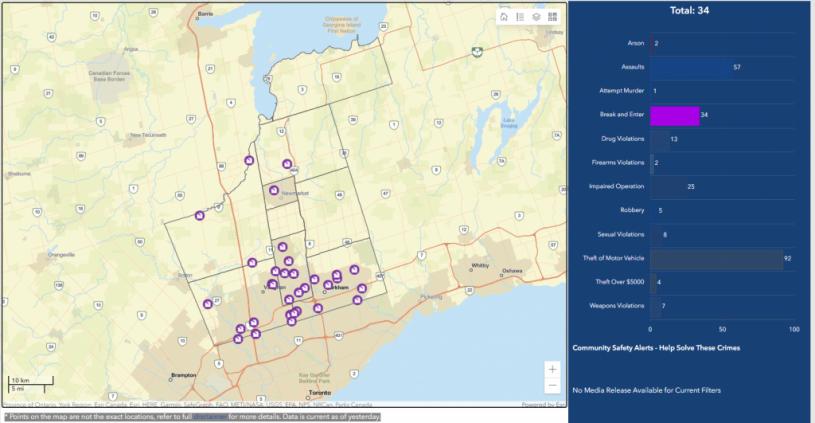Choose the Impaired Operation bar

point(668,187)
